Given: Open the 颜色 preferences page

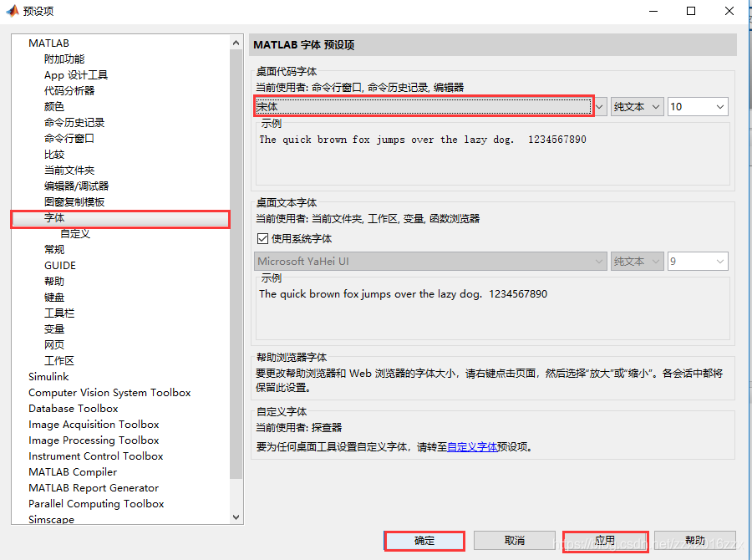Looking at the screenshot, I should [54, 107].
